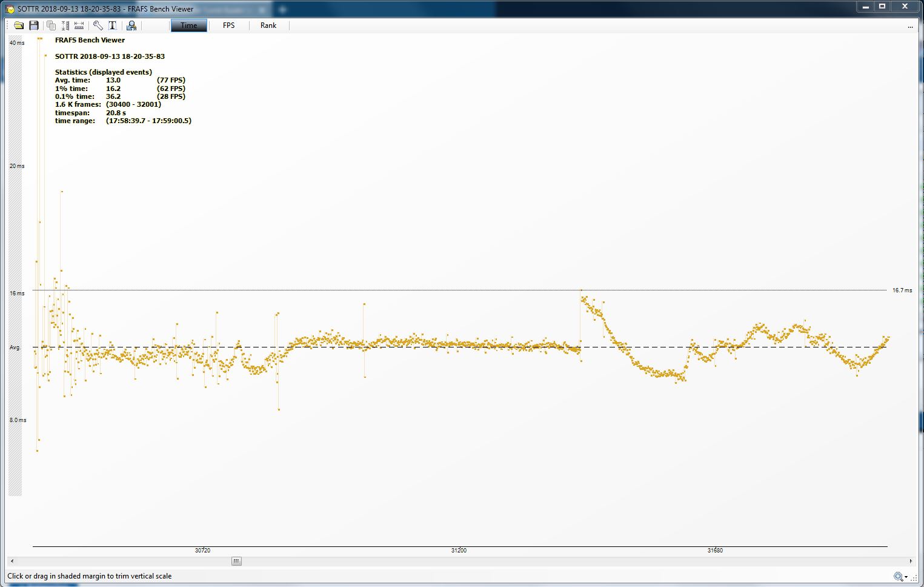The image size is (924, 587).
Task: Click the '(62 FPS)' value
Action: (171, 89)
